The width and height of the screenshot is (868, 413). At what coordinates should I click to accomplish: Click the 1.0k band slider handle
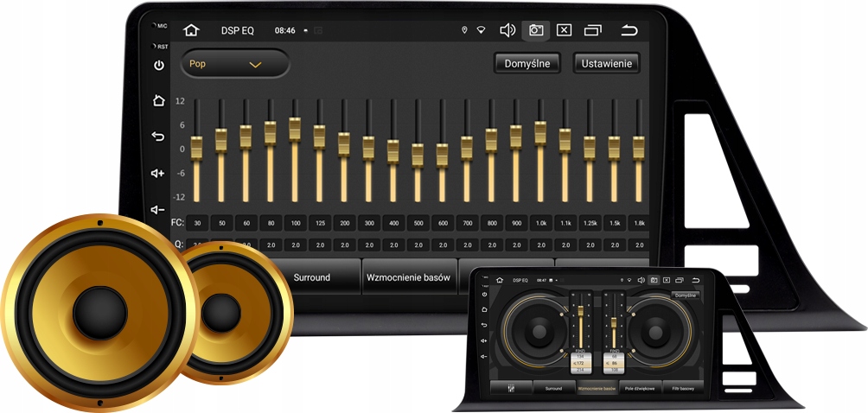[x=540, y=131]
